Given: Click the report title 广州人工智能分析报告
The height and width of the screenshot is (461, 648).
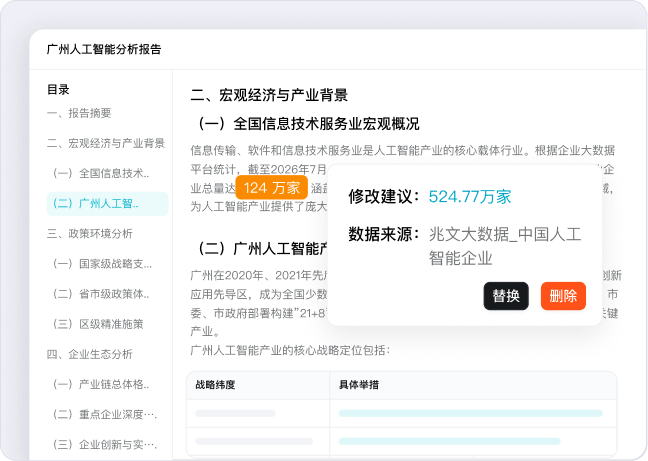Looking at the screenshot, I should click(104, 49).
